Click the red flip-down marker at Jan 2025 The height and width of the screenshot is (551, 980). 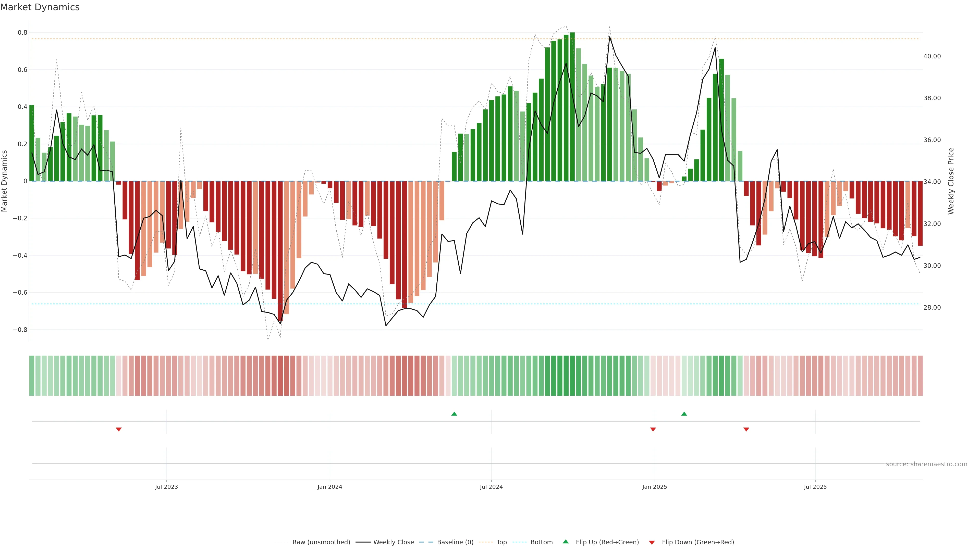click(x=653, y=429)
